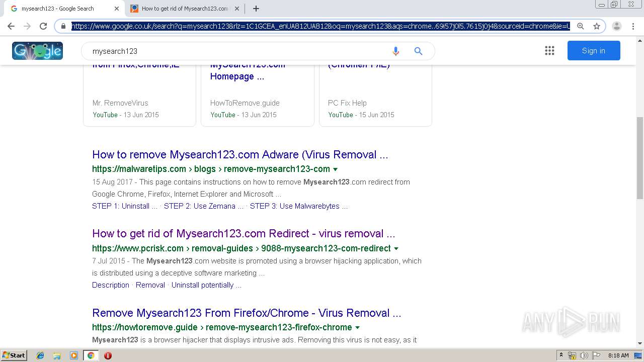Open clock showing 8:18 AM
Screen dimensions: 644x362
(x=618, y=355)
